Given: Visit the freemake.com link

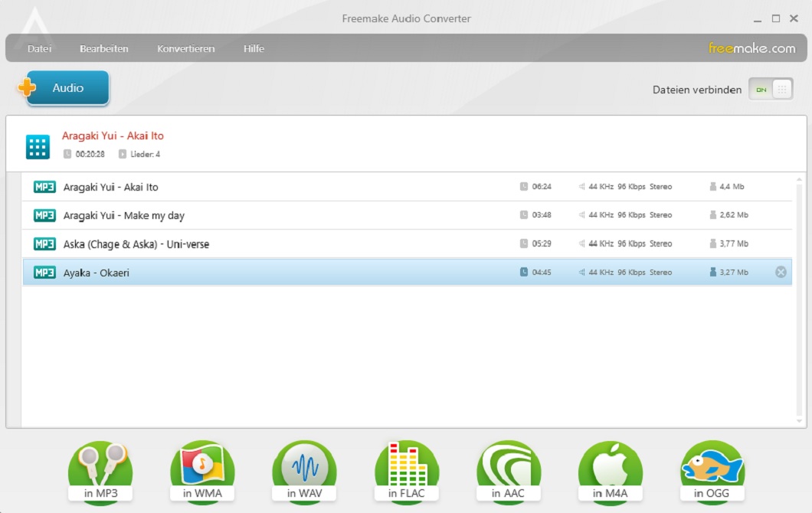Looking at the screenshot, I should point(753,47).
